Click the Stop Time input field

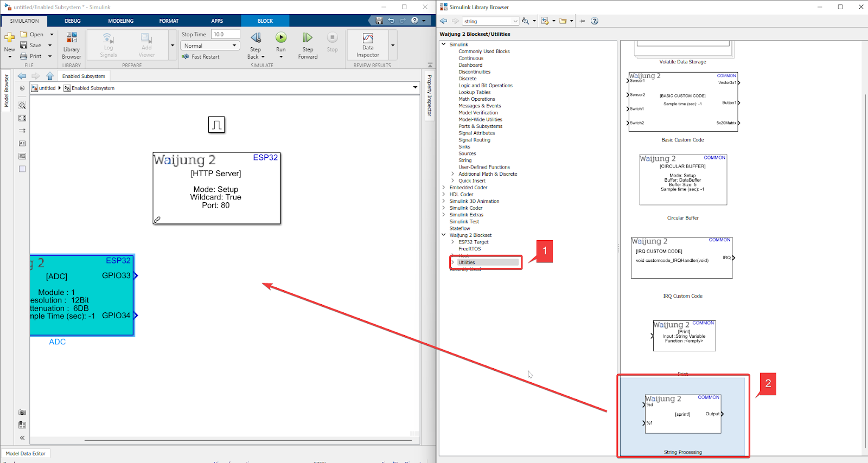[x=226, y=34]
